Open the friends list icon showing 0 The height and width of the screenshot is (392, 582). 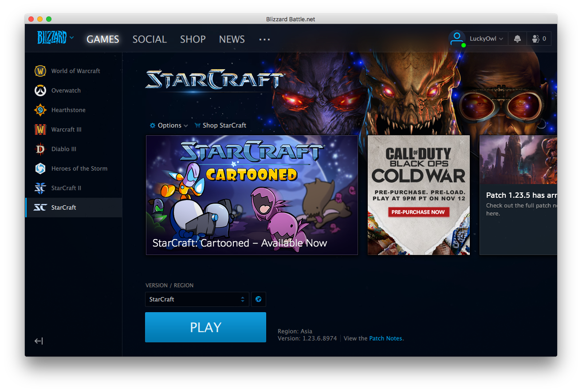(x=539, y=39)
